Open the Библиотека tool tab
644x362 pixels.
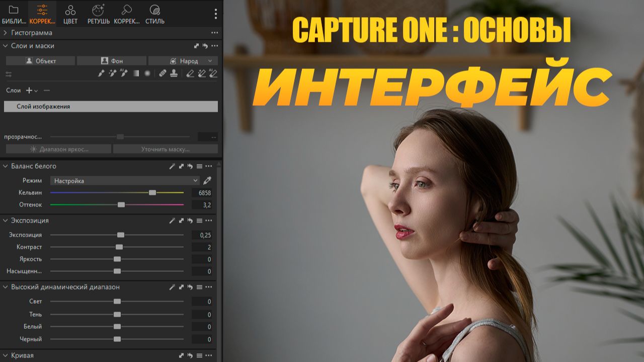pos(14,14)
